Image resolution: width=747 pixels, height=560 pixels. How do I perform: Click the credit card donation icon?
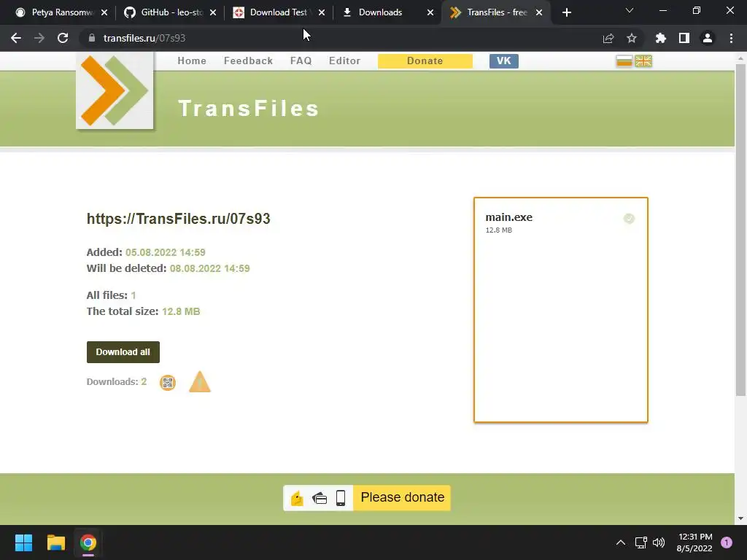point(320,499)
